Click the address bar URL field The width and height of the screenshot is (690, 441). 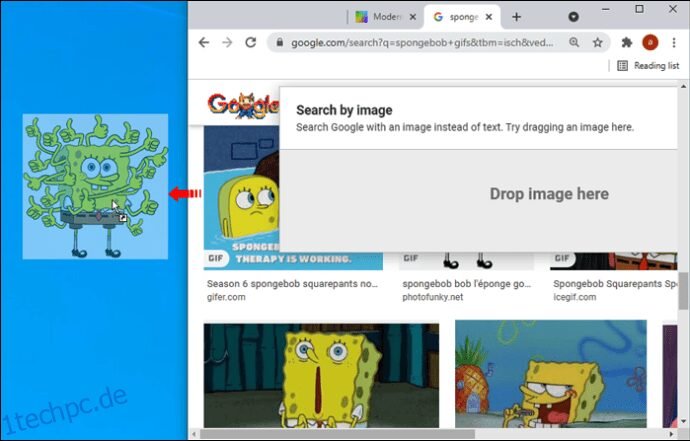[422, 43]
